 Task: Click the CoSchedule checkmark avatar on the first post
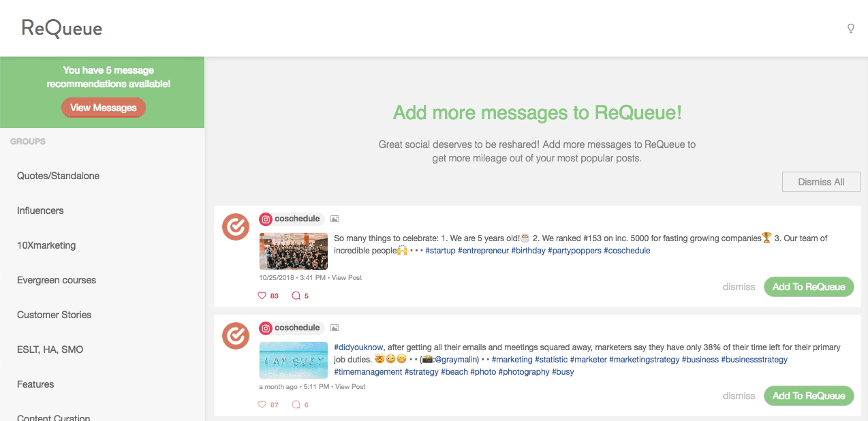(235, 227)
